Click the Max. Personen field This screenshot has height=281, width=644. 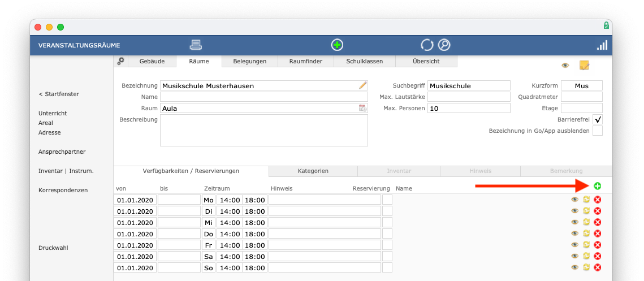[469, 108]
